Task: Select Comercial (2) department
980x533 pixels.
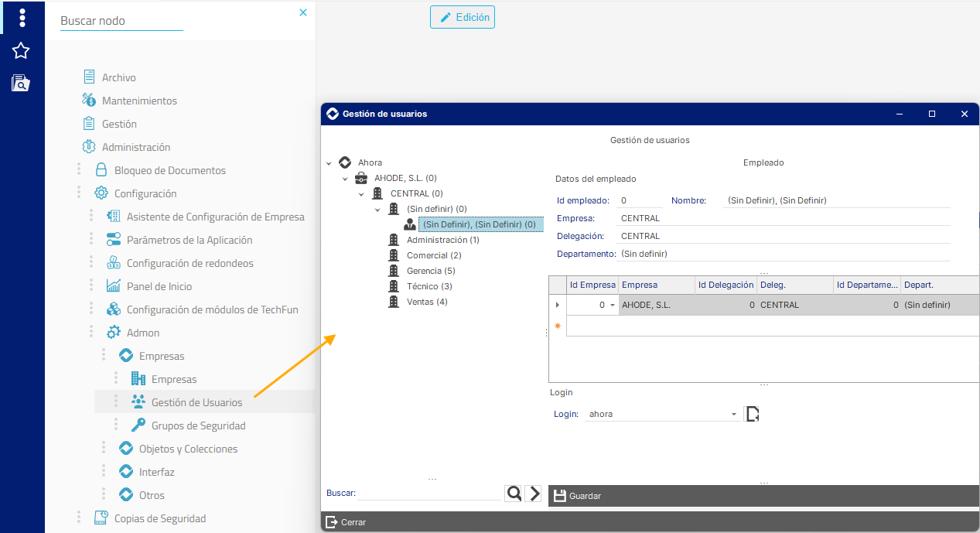Action: tap(434, 255)
